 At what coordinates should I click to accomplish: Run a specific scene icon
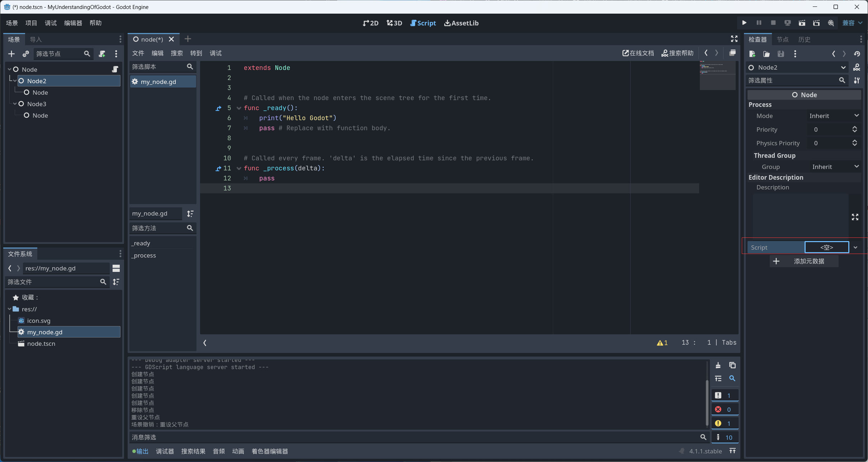(816, 23)
